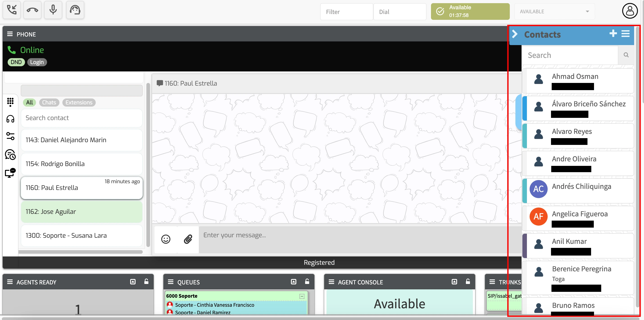Collapse the Contacts panel with the chevron
The width and height of the screenshot is (644, 320).
[x=515, y=34]
